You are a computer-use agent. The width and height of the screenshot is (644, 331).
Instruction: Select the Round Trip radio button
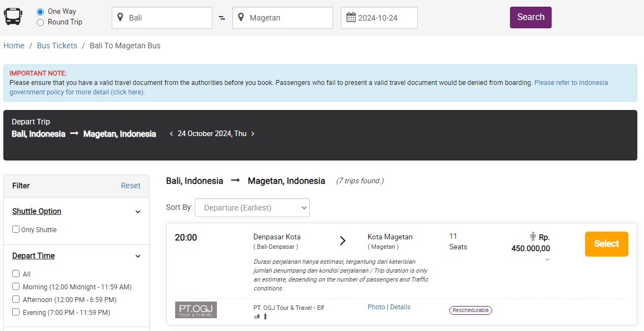40,23
